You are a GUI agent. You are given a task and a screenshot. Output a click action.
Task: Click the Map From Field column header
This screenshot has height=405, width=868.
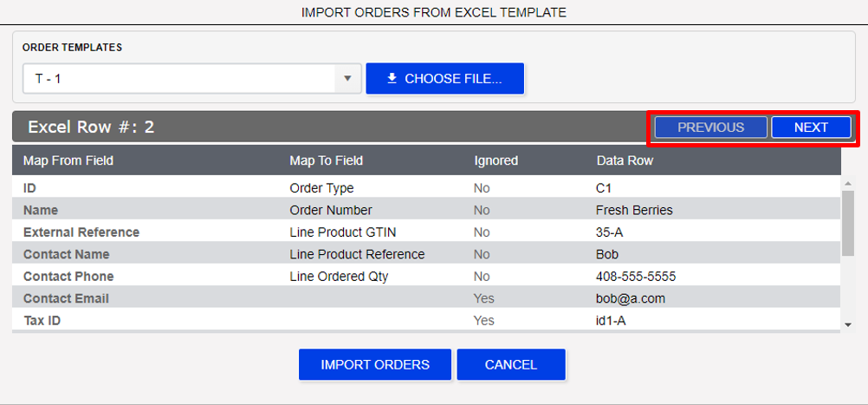coord(68,160)
